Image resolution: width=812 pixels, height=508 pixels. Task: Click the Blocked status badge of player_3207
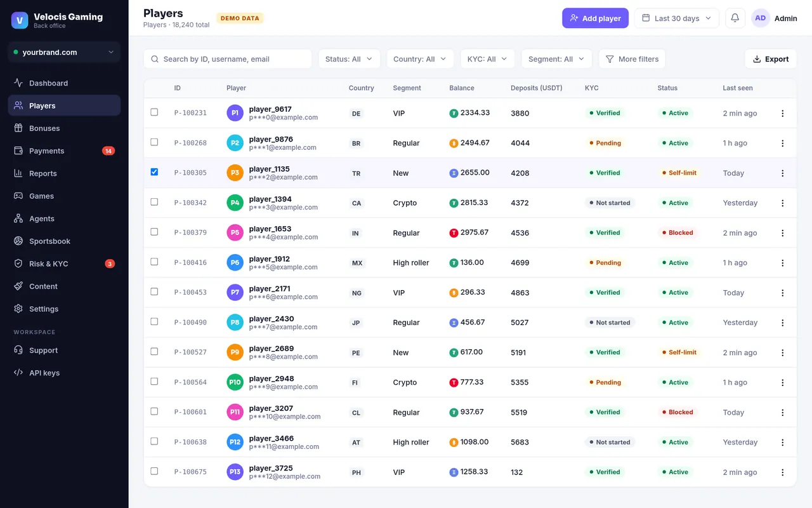pyautogui.click(x=677, y=412)
